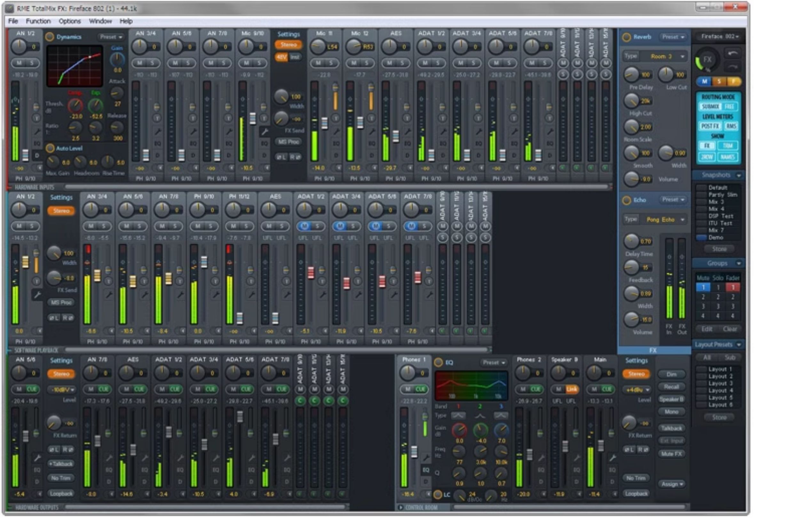Screen dimensions: 793x532
Task: Select EQ band 2 filter type icon
Action: (x=480, y=415)
